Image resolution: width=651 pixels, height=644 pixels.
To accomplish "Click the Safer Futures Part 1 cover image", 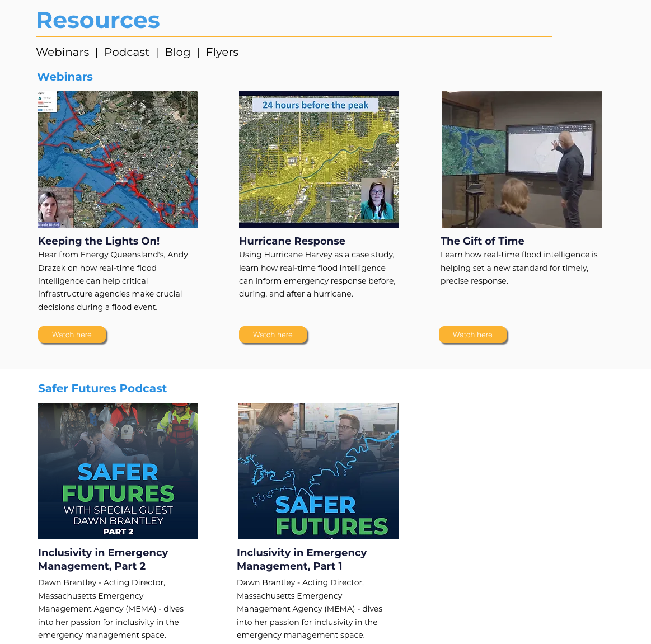I will click(319, 471).
